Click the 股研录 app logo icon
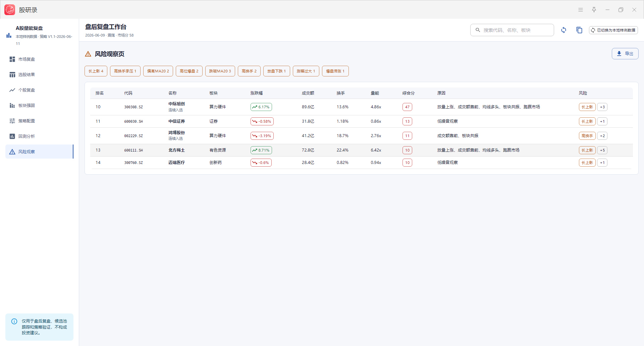This screenshot has width=644, height=346. coord(10,10)
